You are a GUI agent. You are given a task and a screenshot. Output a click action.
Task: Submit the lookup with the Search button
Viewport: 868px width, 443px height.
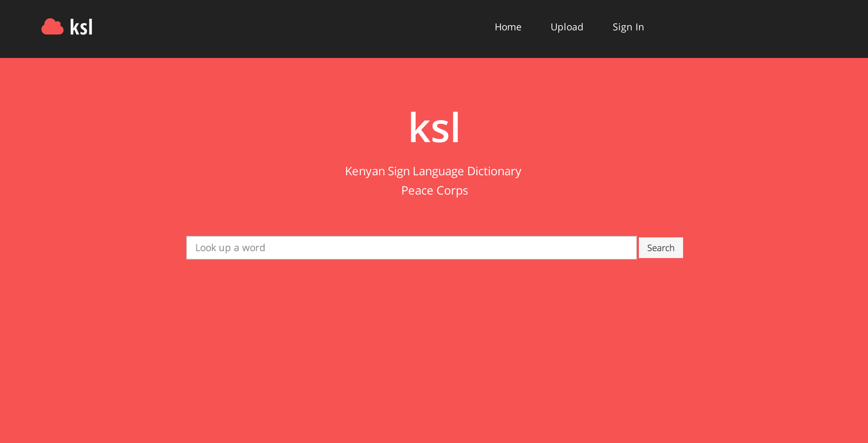coord(661,248)
